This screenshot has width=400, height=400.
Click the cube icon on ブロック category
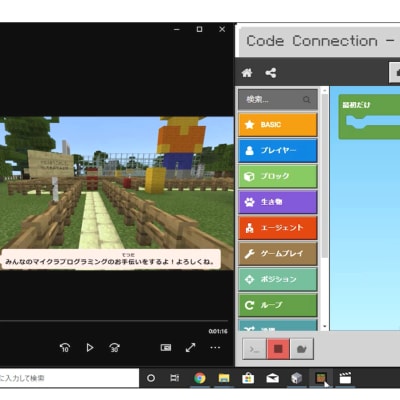click(249, 176)
